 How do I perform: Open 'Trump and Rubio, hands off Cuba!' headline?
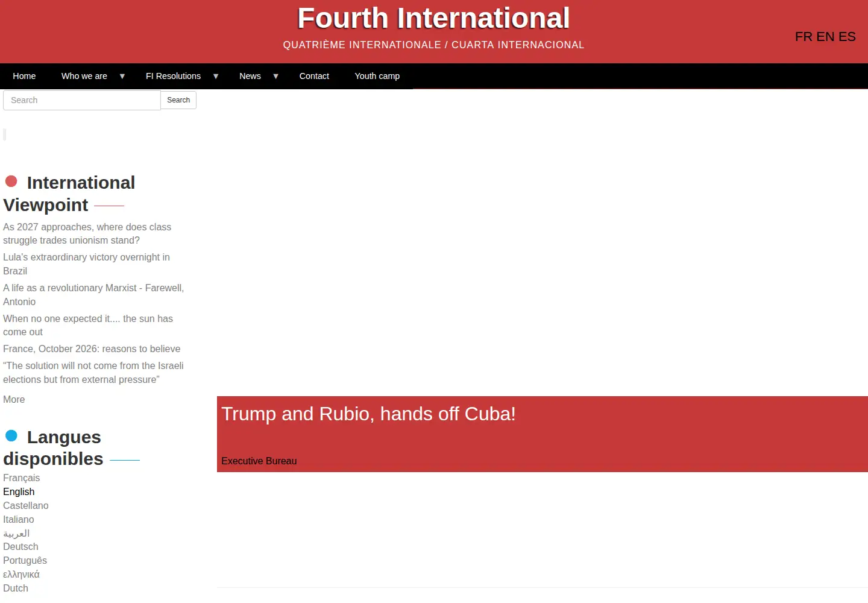tap(368, 414)
